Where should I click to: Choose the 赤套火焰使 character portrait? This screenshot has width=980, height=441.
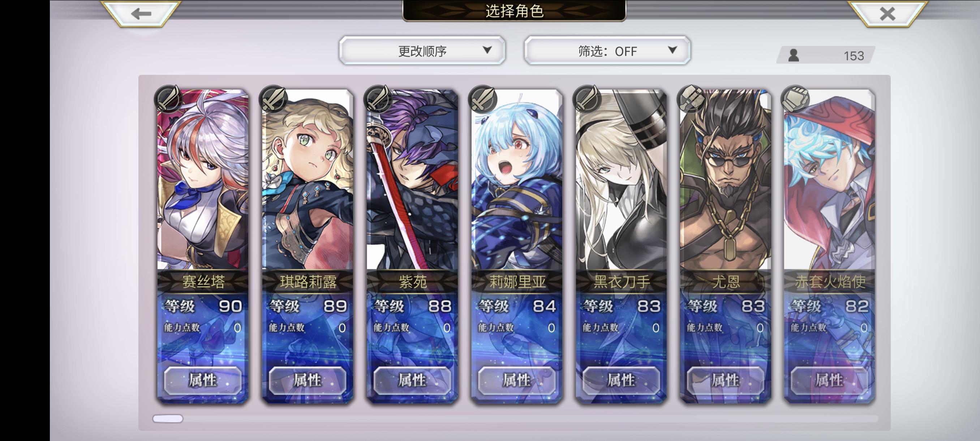[x=830, y=180]
